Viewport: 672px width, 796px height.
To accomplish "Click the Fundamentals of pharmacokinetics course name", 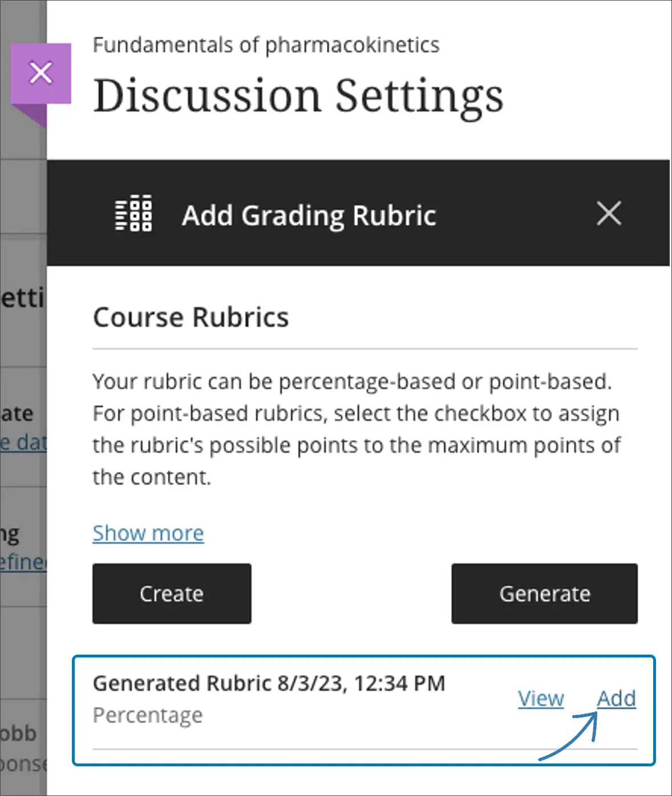I will (266, 45).
